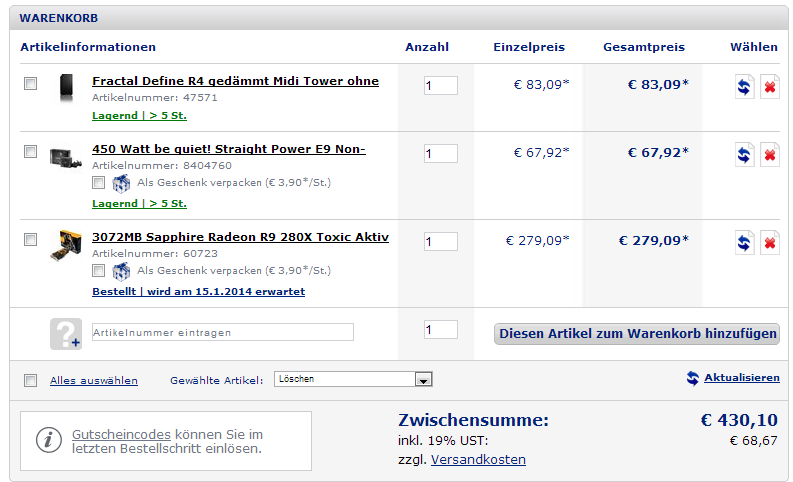Select the Fractal Define R4 checkbox

(31, 84)
